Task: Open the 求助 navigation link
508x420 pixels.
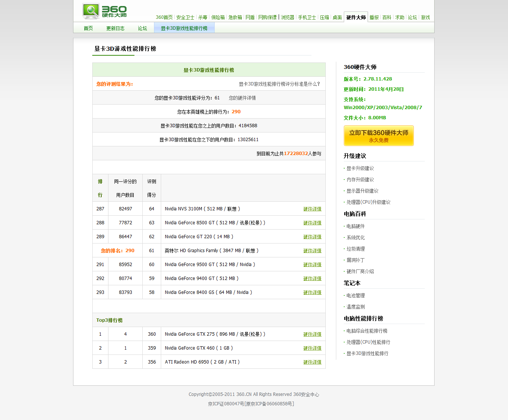Action: (400, 17)
